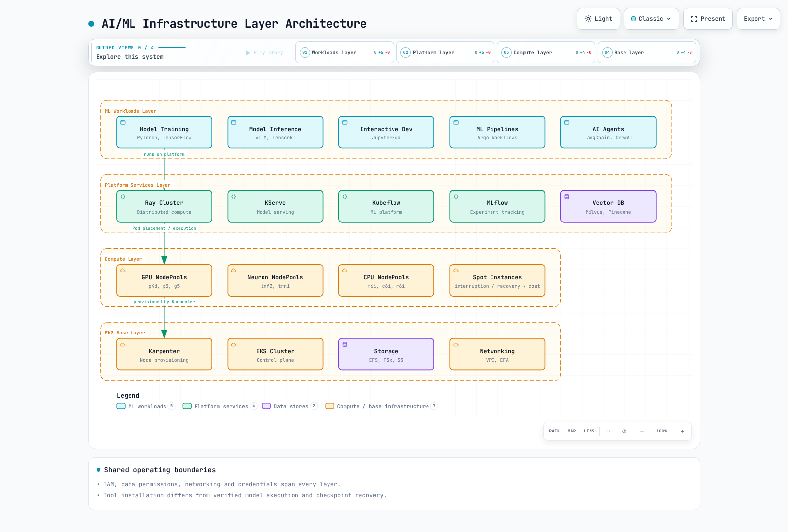Click the database icon on Vector DB card
This screenshot has width=788, height=532.
click(x=567, y=196)
